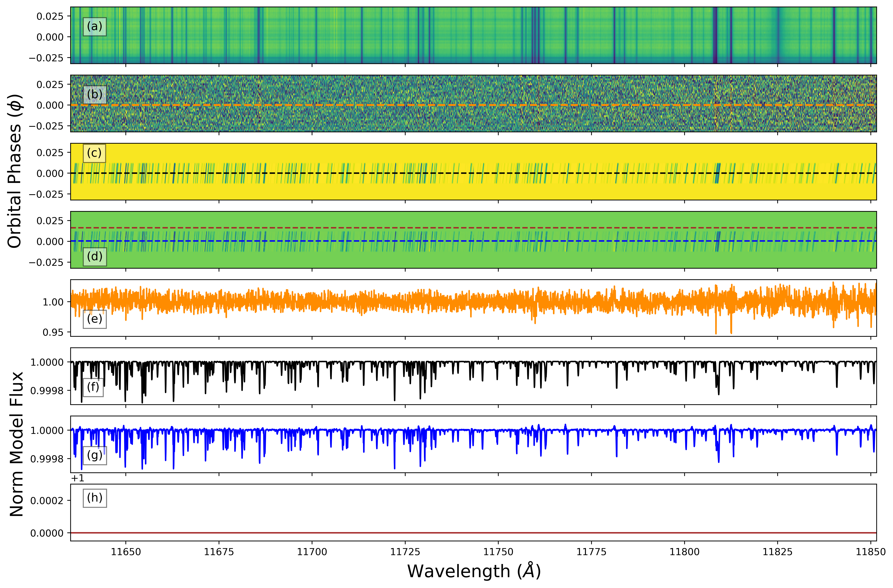Click the (a) panel label box
This screenshot has width=893, height=588.
click(95, 27)
